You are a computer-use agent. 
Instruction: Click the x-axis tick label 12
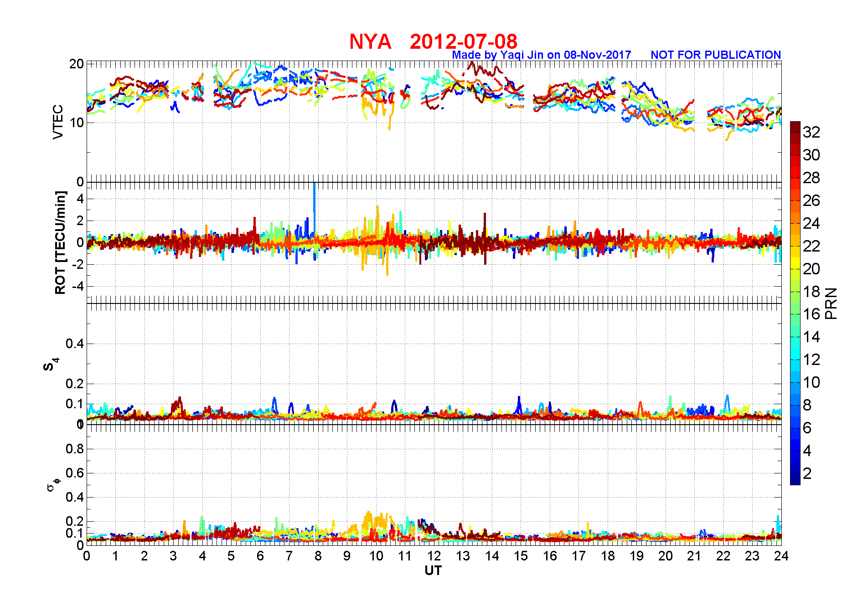click(434, 556)
